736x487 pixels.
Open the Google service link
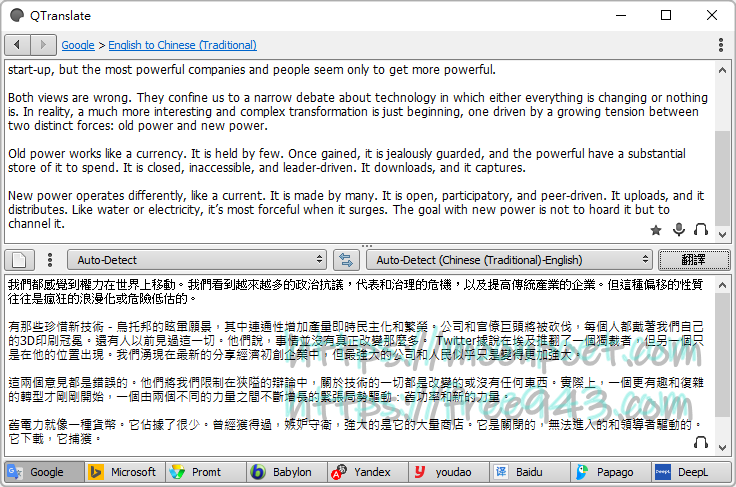click(78, 46)
